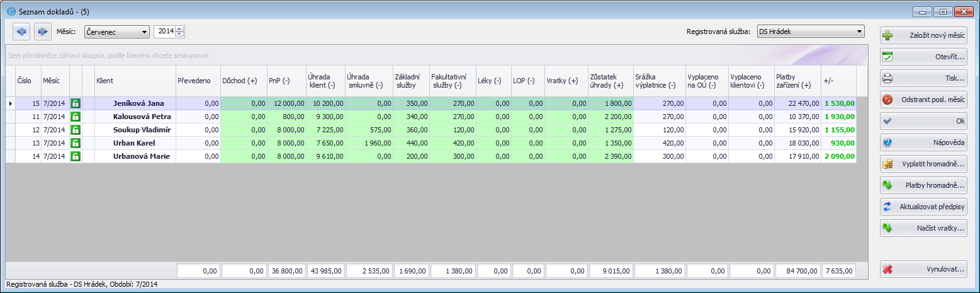Sort by the Číslo column header
The image size is (980, 293).
(28, 81)
